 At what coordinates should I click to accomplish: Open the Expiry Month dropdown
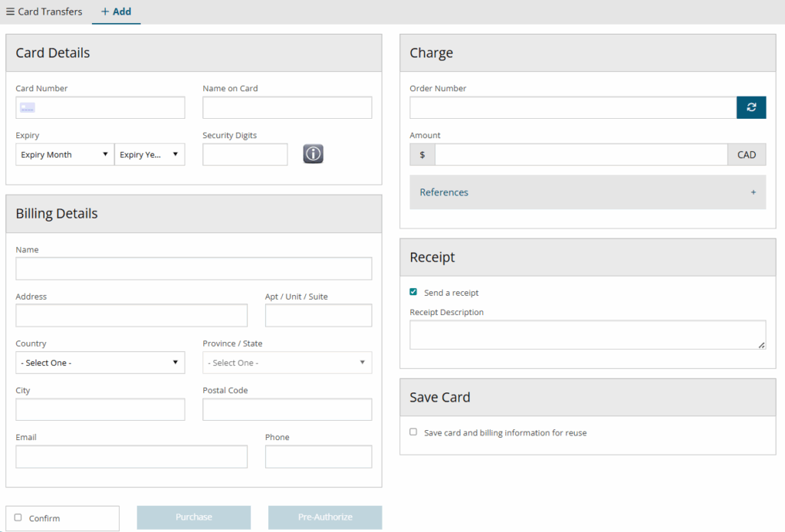click(x=64, y=155)
